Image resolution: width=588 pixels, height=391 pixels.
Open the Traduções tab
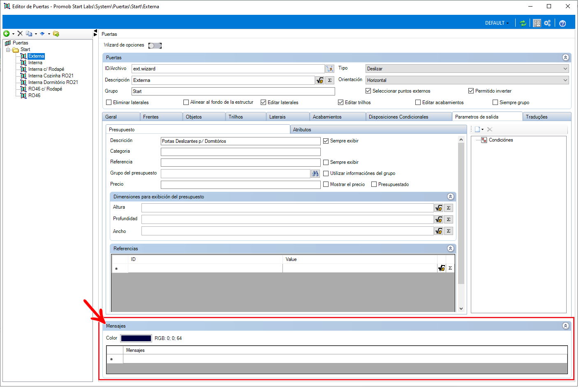[547, 117]
